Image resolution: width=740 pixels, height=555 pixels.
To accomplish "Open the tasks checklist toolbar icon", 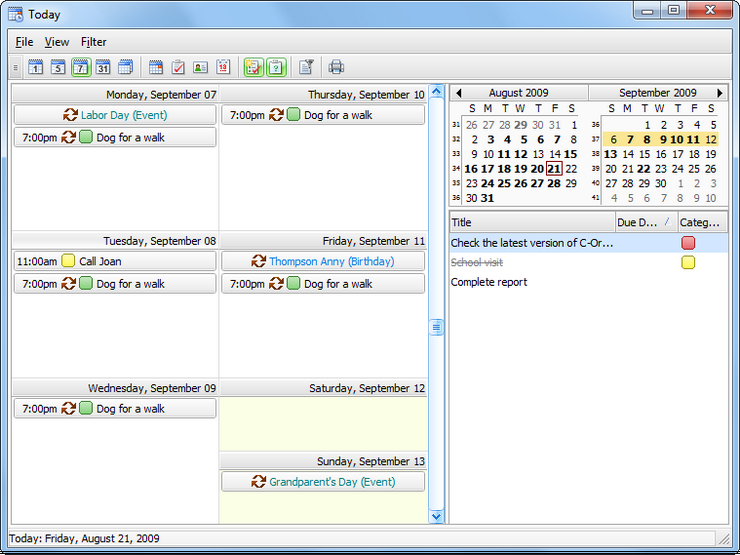I will point(178,67).
